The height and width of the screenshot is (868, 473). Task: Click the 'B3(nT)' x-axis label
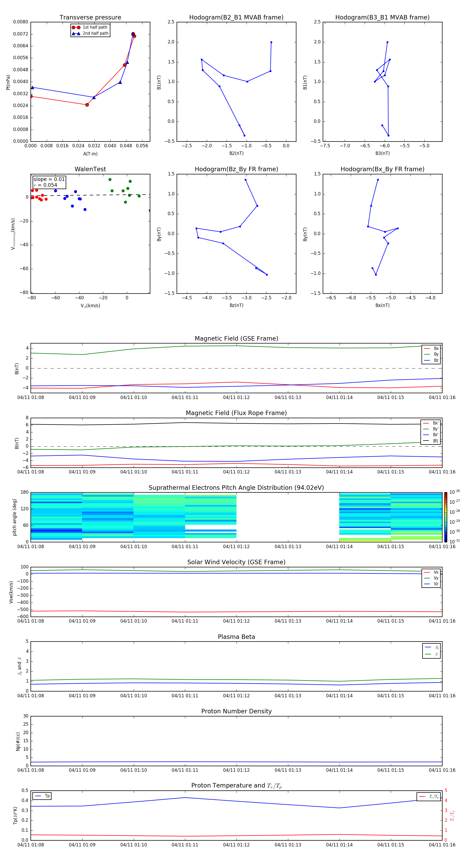[382, 153]
